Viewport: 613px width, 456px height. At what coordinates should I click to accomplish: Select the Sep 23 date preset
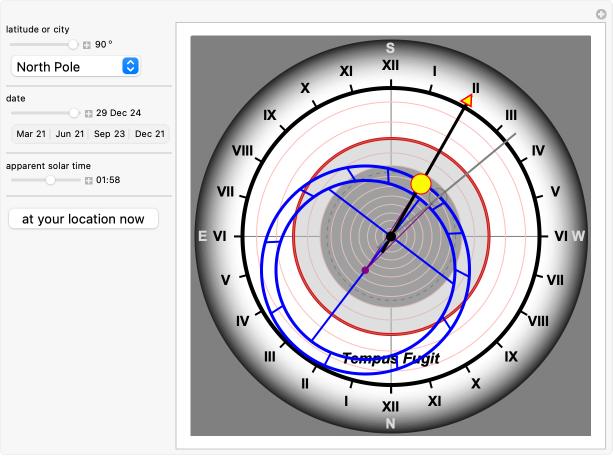[109, 134]
